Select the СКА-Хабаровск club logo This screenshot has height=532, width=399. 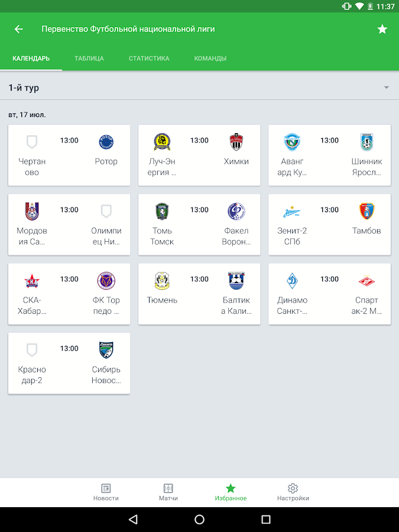[32, 281]
